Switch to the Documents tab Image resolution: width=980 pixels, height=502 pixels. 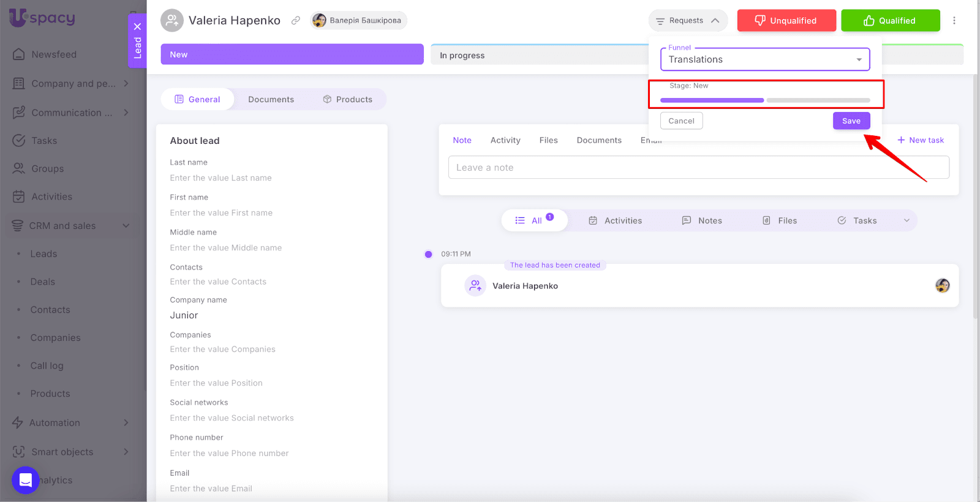click(271, 99)
